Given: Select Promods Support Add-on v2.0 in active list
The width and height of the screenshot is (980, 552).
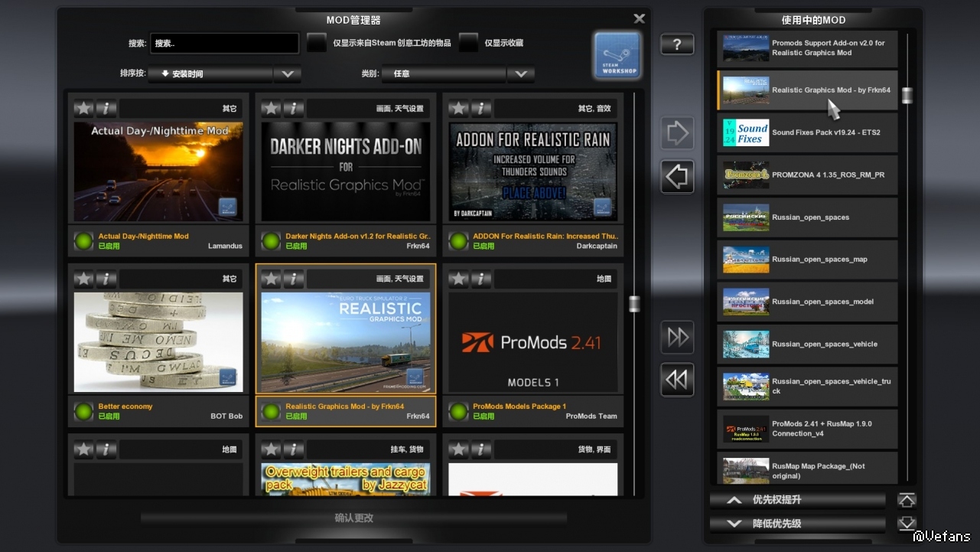Looking at the screenshot, I should tap(807, 48).
